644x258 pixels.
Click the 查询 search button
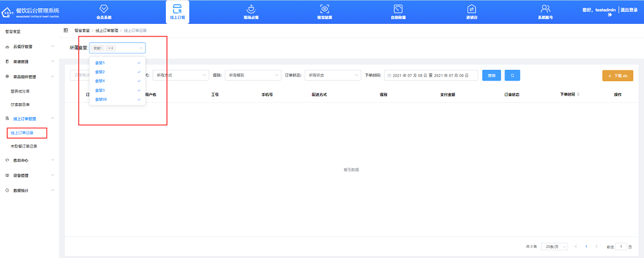(x=491, y=75)
